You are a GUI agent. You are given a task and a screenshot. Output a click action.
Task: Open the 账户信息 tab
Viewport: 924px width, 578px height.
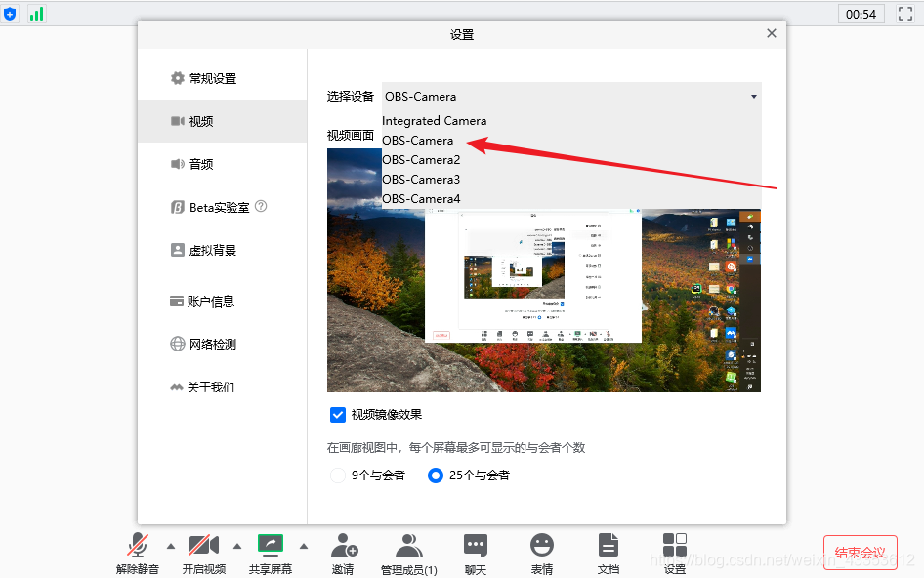222,301
